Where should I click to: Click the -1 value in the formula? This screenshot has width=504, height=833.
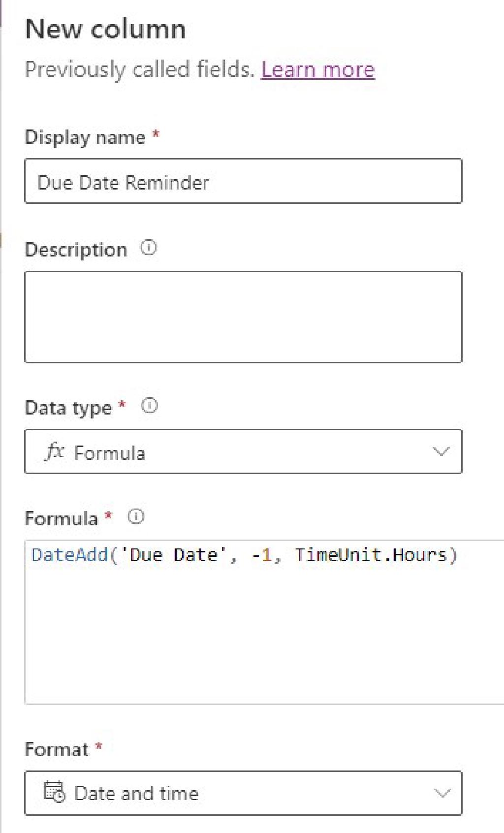[x=262, y=555]
